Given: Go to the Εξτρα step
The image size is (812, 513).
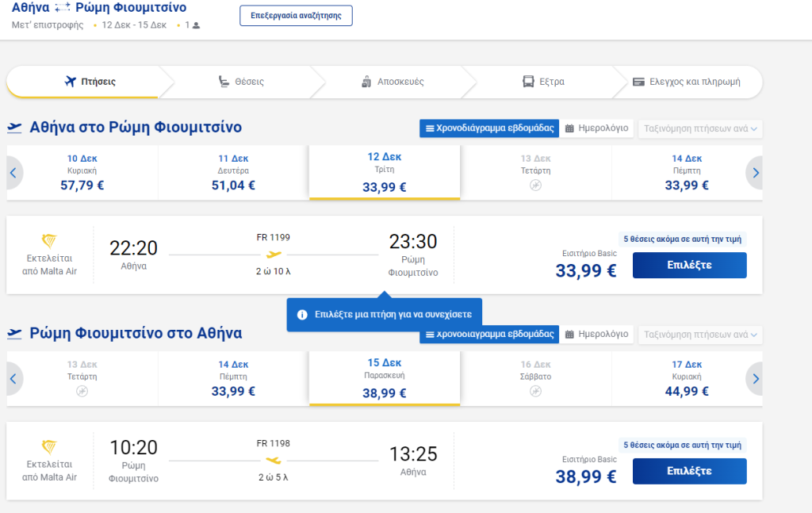Looking at the screenshot, I should coord(543,82).
